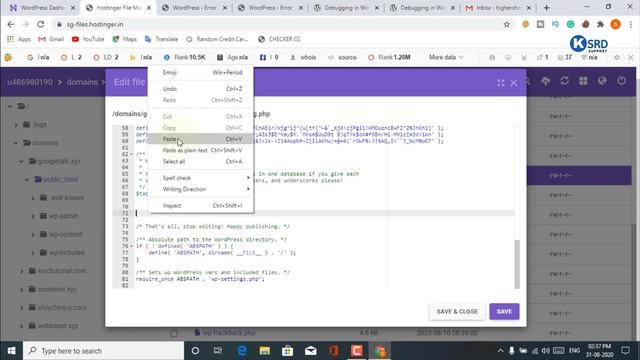Reload the current page
The image size is (640, 360).
pos(40,24)
